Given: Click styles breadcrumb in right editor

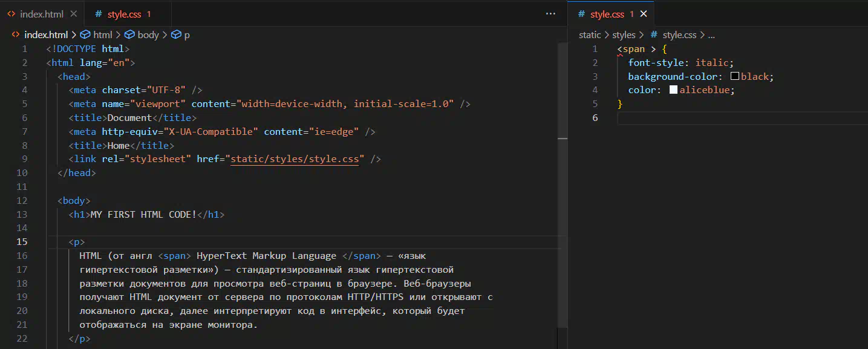Looking at the screenshot, I should tap(624, 35).
